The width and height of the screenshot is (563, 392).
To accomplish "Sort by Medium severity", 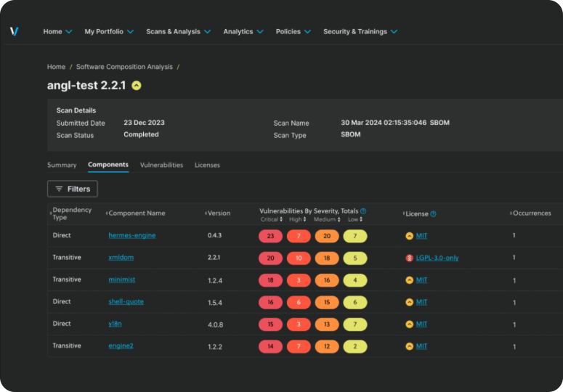I will [339, 219].
